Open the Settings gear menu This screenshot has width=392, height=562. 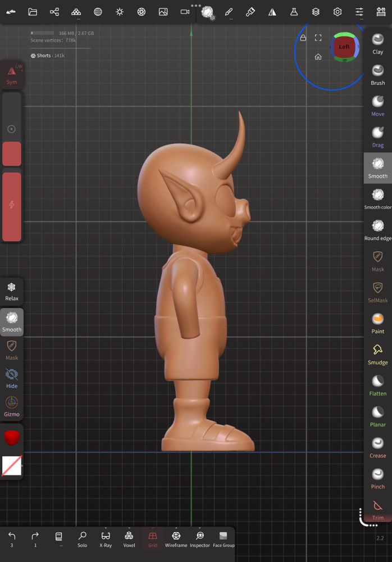click(338, 12)
